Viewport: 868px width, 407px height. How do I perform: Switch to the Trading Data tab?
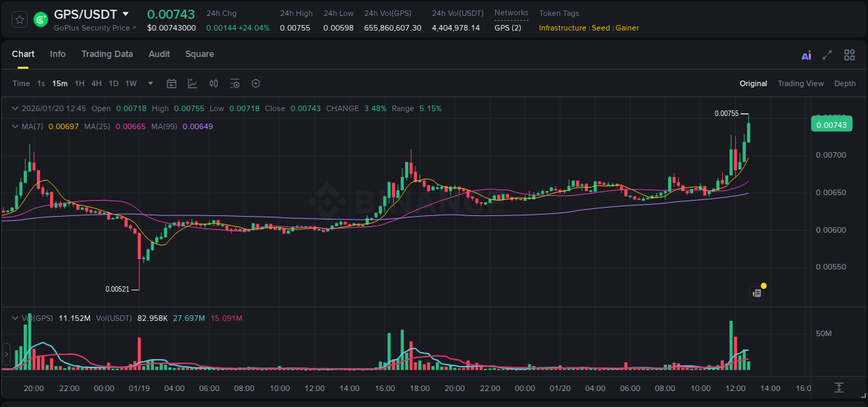point(107,54)
